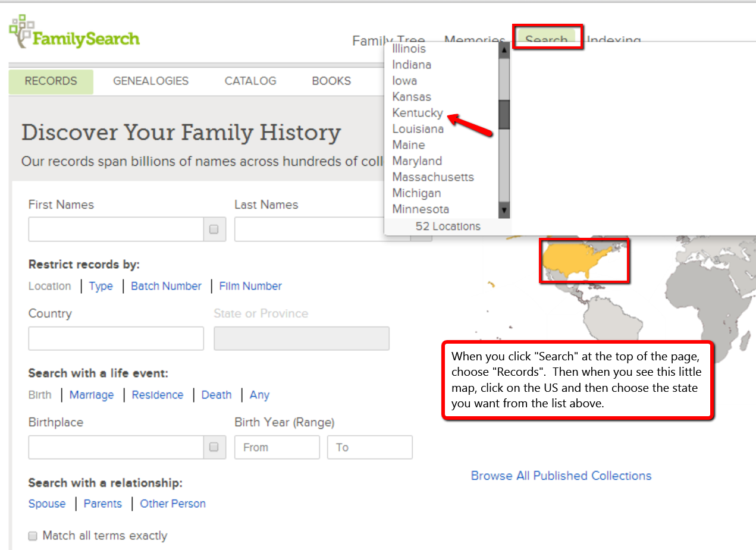This screenshot has height=550, width=756.
Task: Select the Death life event
Action: (x=217, y=395)
